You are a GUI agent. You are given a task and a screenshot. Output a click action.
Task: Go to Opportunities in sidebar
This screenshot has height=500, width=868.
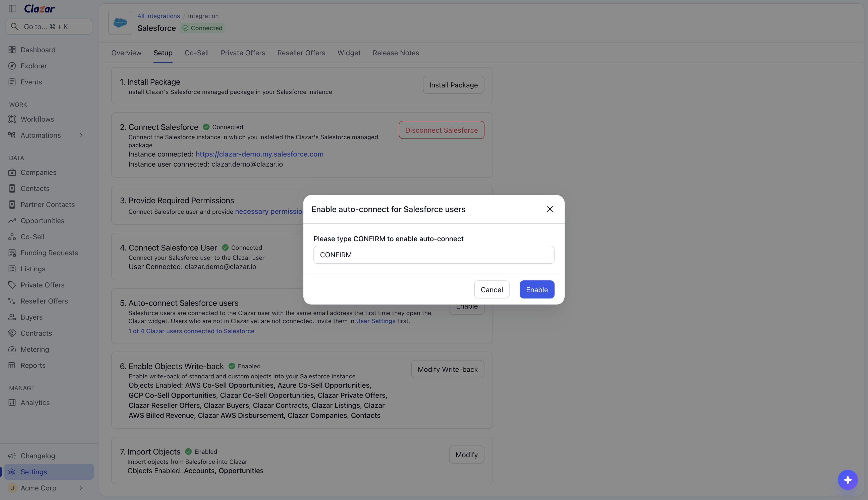tap(42, 221)
